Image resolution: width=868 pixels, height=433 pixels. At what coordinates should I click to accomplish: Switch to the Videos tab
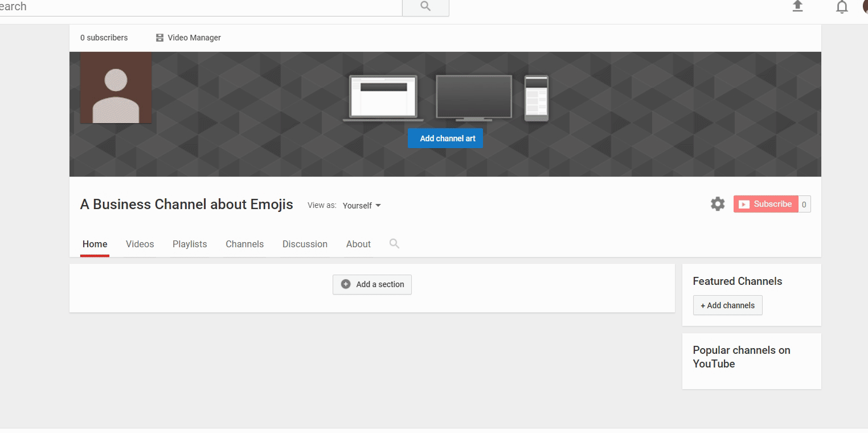(x=140, y=244)
